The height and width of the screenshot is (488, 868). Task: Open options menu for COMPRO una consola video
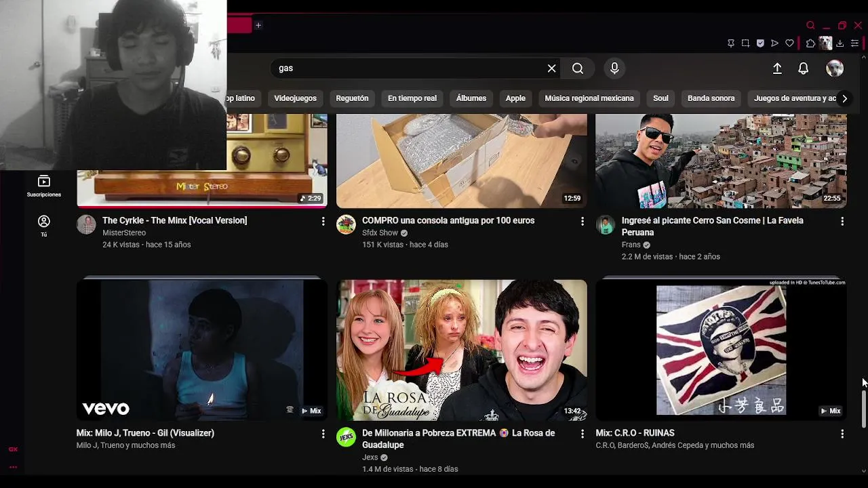(x=582, y=222)
